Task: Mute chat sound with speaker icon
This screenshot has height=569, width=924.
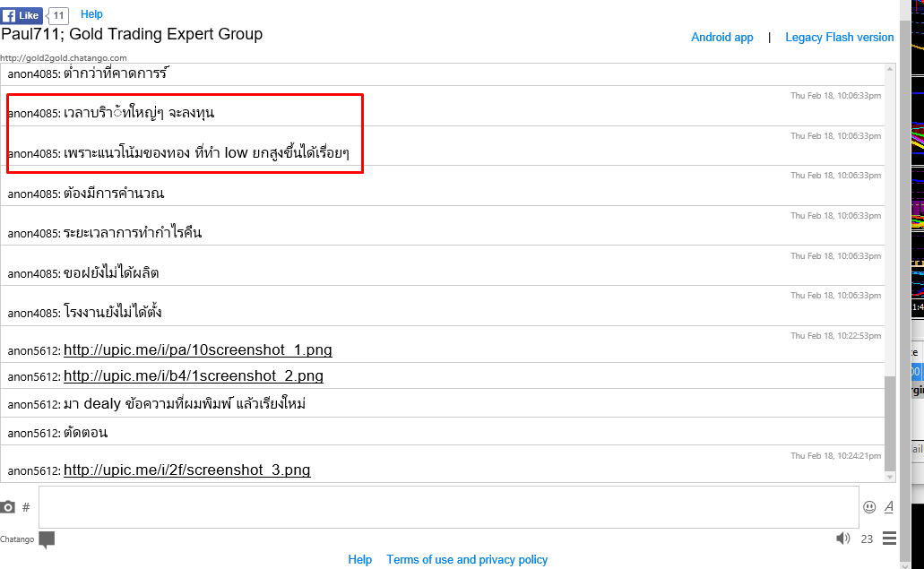Action: pyautogui.click(x=842, y=539)
